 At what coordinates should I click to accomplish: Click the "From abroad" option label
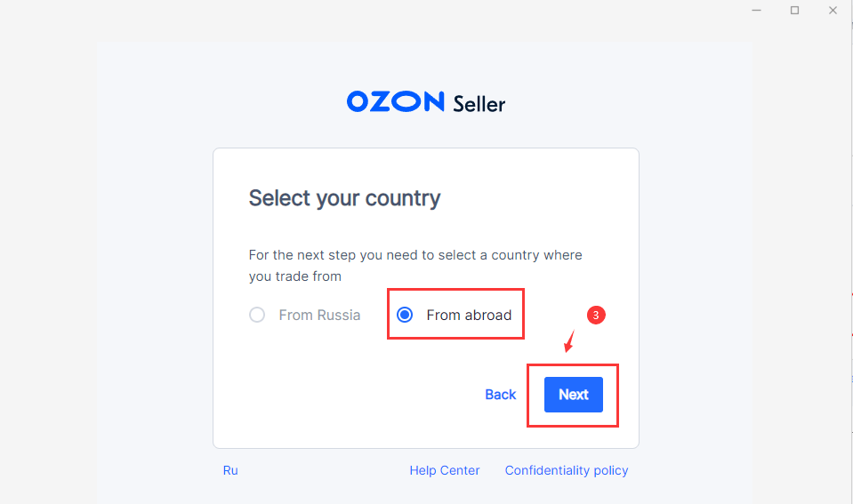[469, 315]
